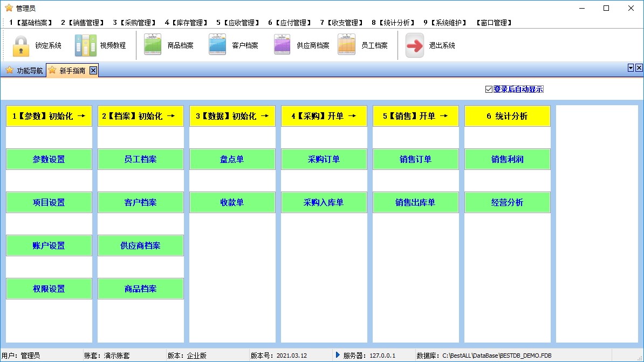Open the 8【统计分析】 menu
The image size is (644, 362).
point(393,23)
